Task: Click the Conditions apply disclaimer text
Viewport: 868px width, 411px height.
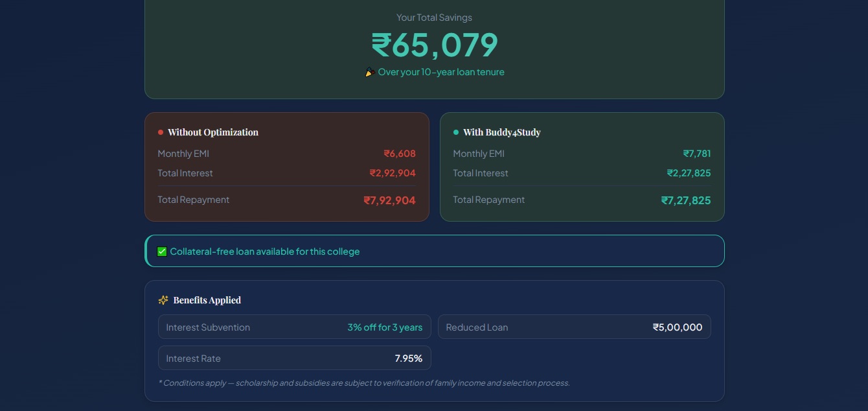Action: click(364, 383)
